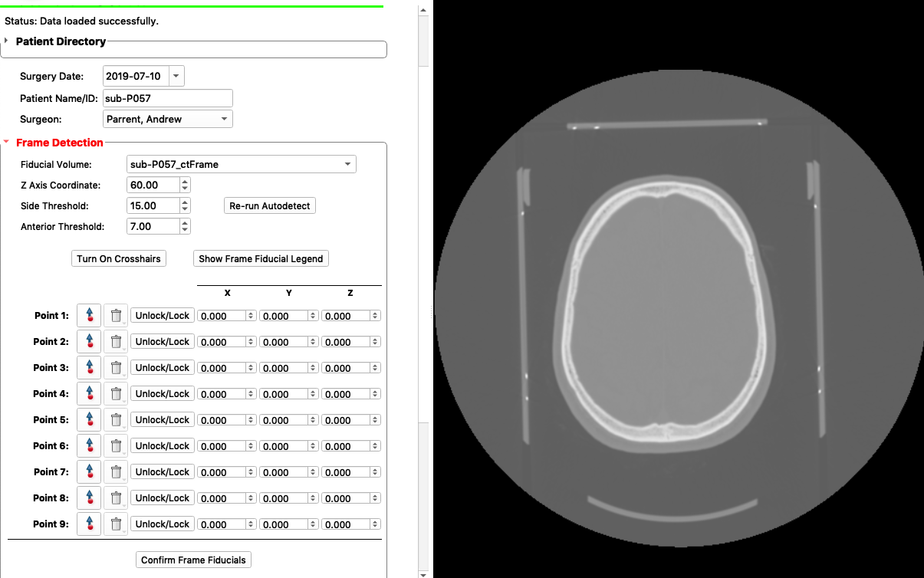The width and height of the screenshot is (924, 578).
Task: Place fiducial for Point 4
Action: tap(89, 394)
